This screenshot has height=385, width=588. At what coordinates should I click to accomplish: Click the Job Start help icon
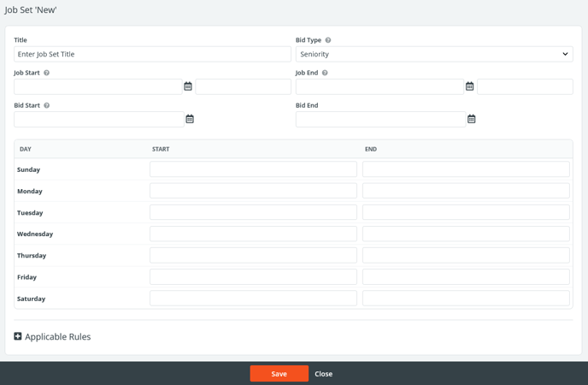(47, 73)
